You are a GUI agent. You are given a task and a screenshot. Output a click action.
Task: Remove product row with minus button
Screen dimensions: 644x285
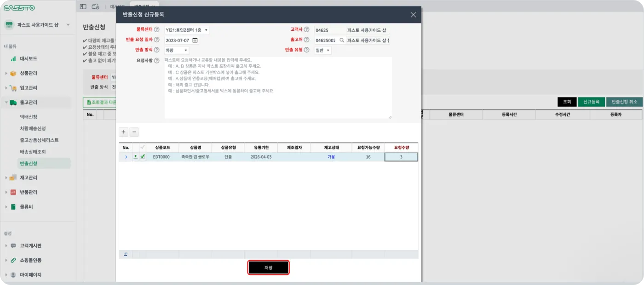pyautogui.click(x=134, y=132)
